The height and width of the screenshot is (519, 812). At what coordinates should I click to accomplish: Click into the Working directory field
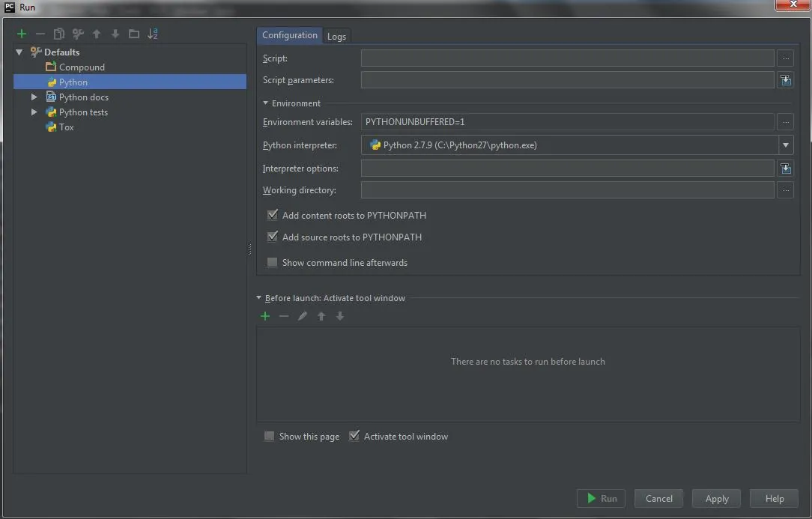click(x=568, y=190)
